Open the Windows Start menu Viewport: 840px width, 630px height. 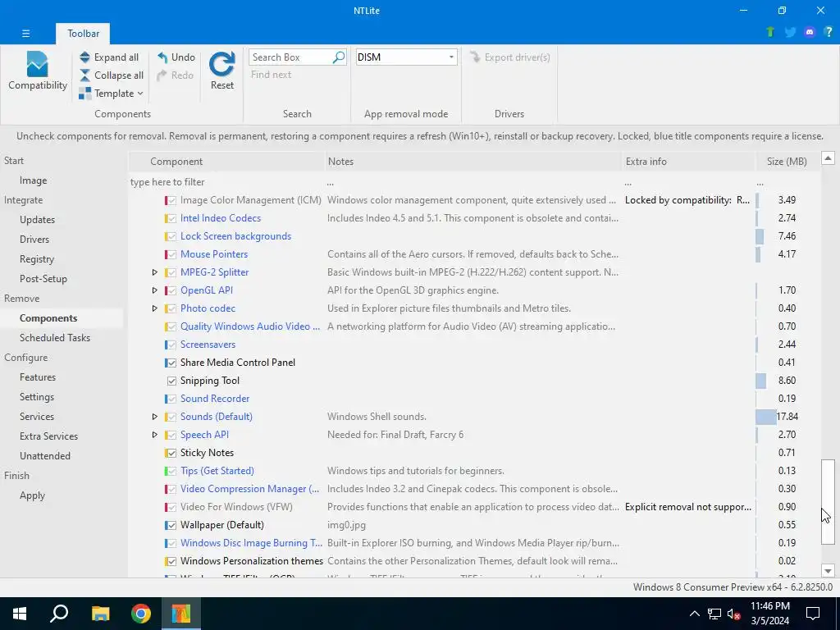click(20, 614)
